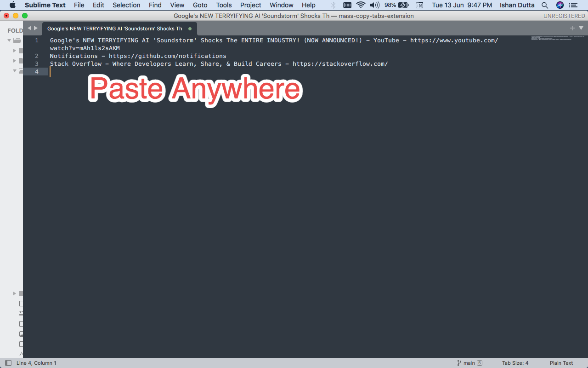Click the watch?v=mAh1ls2sAKM text

pyautogui.click(x=85, y=48)
